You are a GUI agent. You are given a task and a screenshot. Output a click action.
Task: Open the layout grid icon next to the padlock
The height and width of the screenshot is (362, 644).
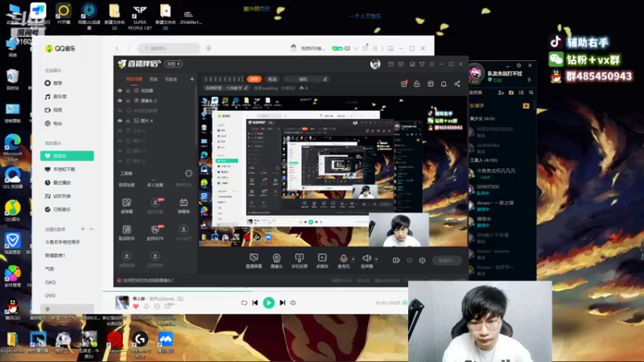[x=431, y=84]
